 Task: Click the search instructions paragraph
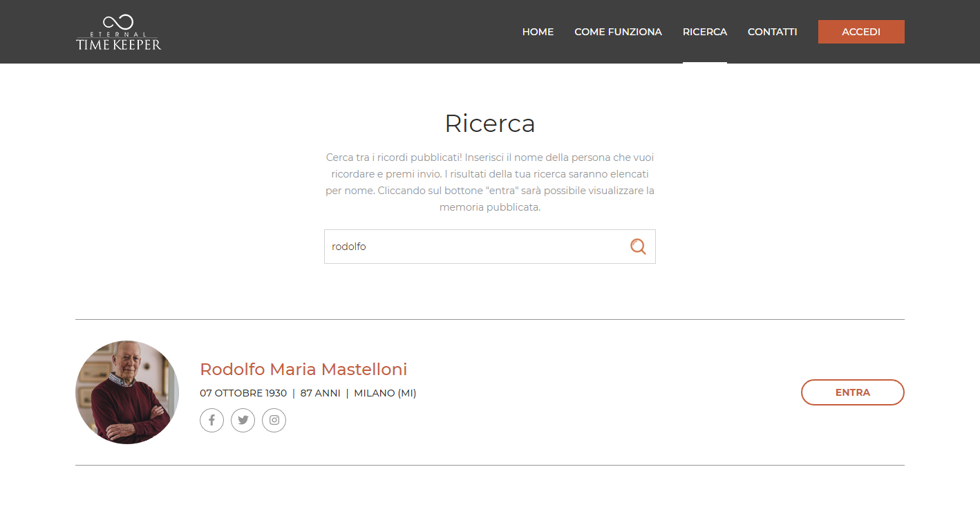pos(489,182)
